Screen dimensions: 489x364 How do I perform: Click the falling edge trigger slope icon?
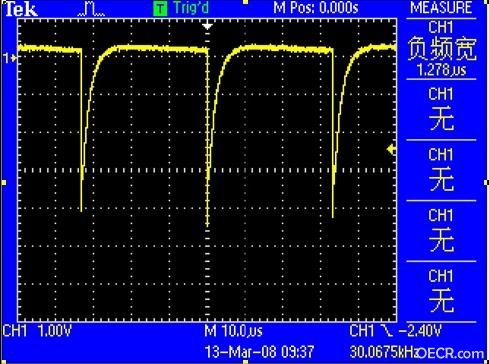coord(386,331)
